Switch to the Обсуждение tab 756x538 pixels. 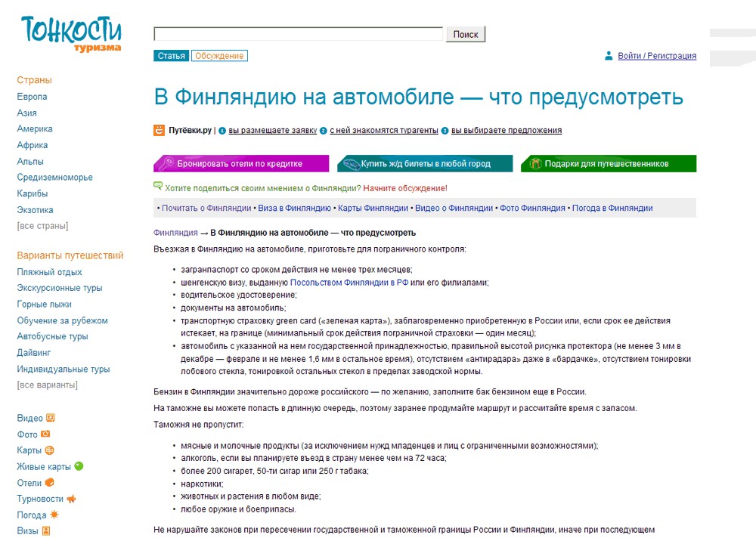click(219, 56)
